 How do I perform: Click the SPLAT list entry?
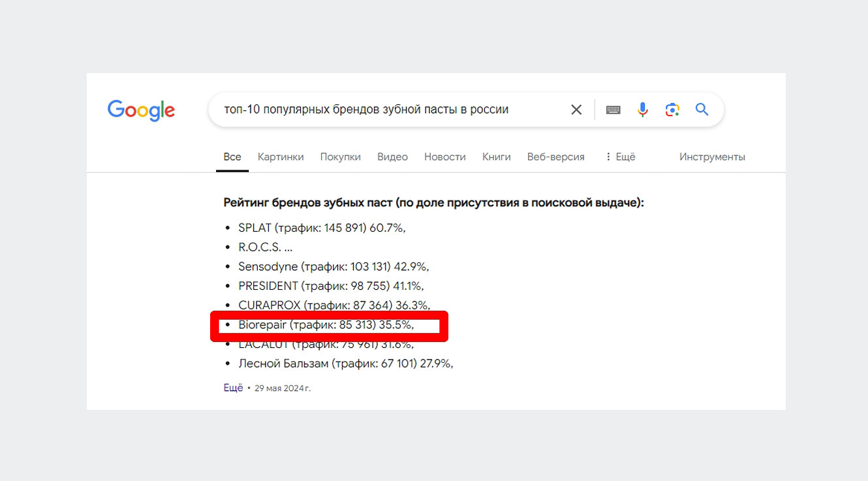(322, 228)
